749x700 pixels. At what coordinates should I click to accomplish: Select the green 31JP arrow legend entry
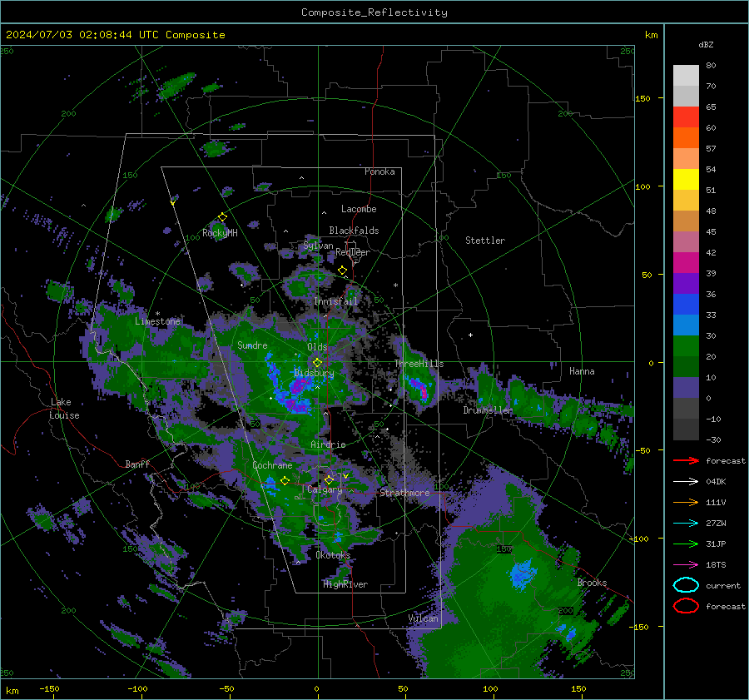point(686,544)
